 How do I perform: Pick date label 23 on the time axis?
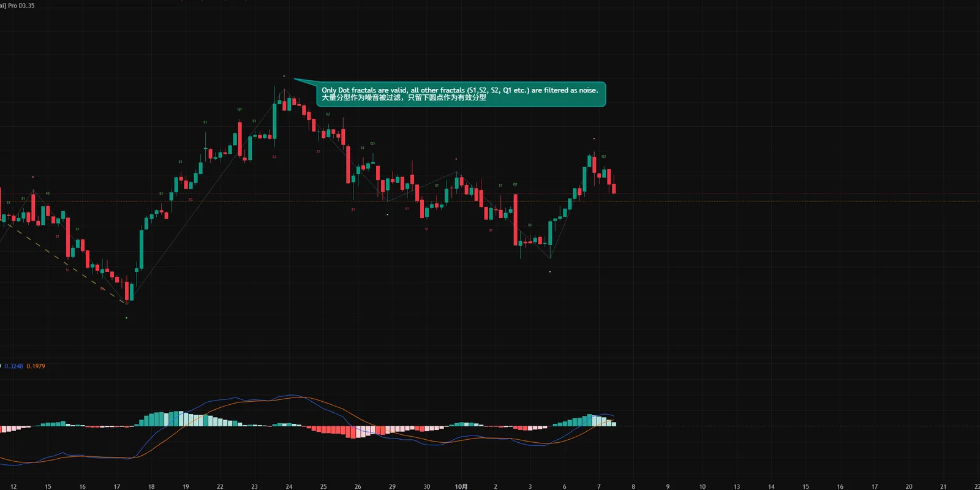point(254,486)
